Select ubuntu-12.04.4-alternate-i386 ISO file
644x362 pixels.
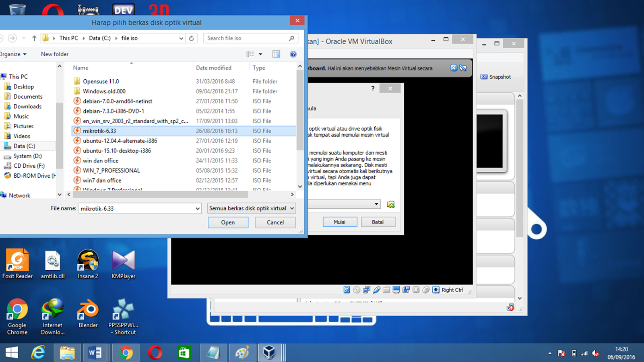pos(184,141)
